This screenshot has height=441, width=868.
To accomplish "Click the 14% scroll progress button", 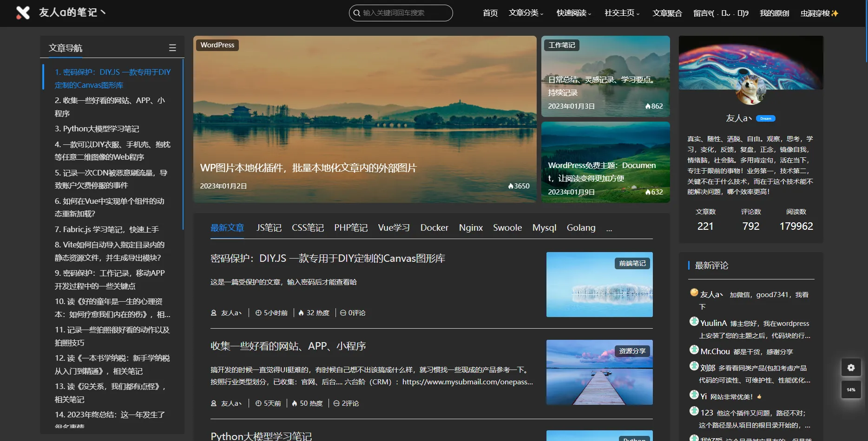I will click(851, 389).
